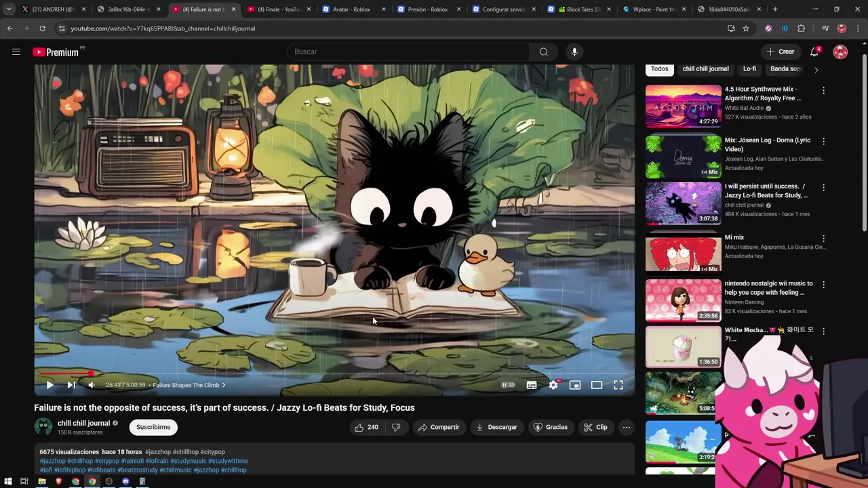
Task: Open the Mix: Jósean Log - Doma thumbnail
Action: click(x=683, y=157)
